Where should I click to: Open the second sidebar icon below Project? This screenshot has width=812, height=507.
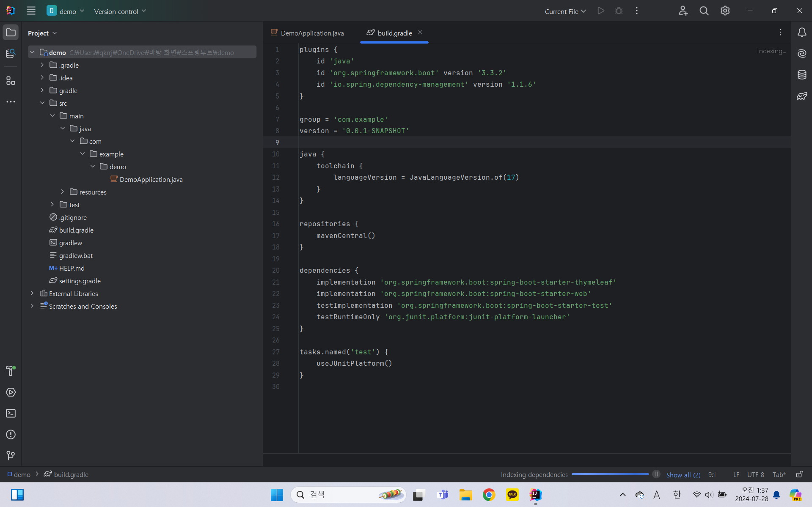point(11,53)
